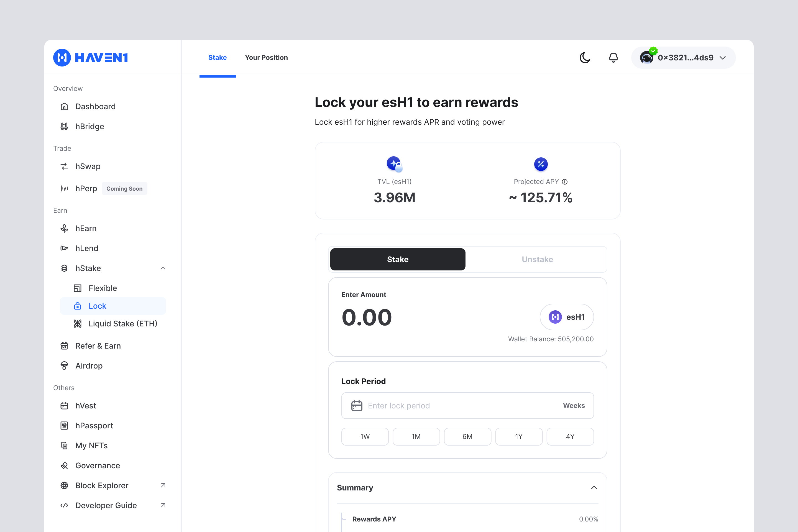Switch to the Unstake mode
The height and width of the screenshot is (532, 798).
click(537, 260)
